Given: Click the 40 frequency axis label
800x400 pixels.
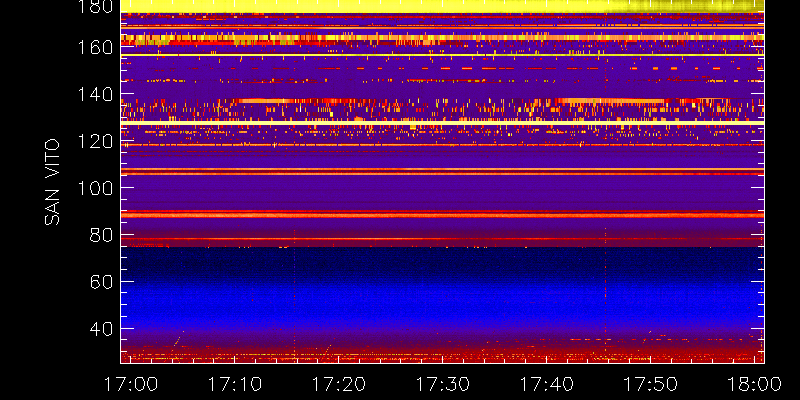Looking at the screenshot, I should (101, 329).
